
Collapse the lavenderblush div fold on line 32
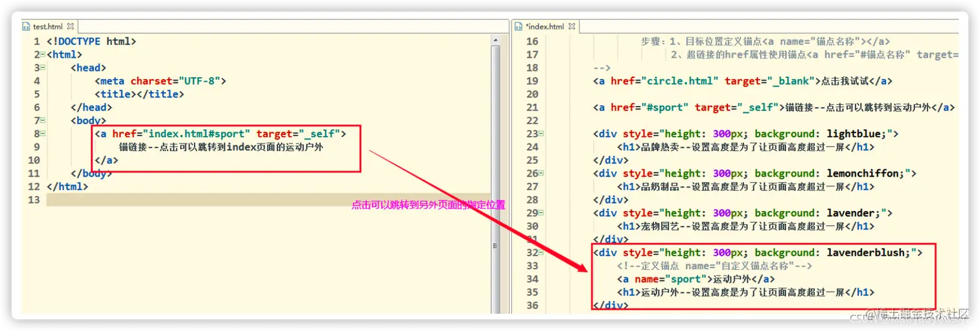click(542, 252)
